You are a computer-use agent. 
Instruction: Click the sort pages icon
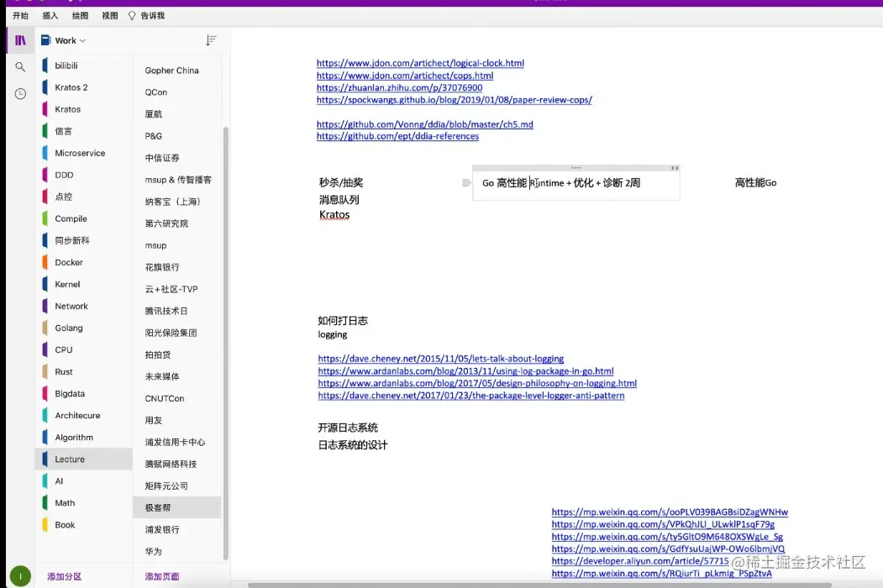[211, 40]
